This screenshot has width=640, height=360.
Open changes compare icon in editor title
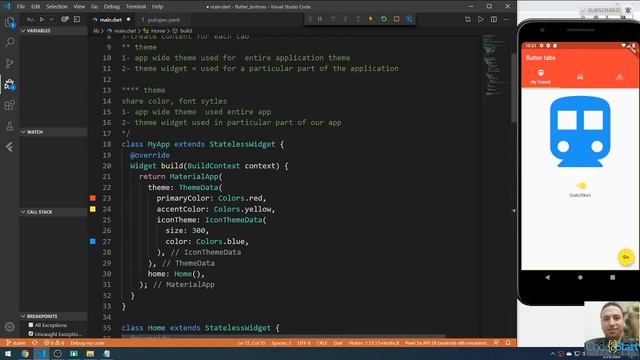[468, 20]
